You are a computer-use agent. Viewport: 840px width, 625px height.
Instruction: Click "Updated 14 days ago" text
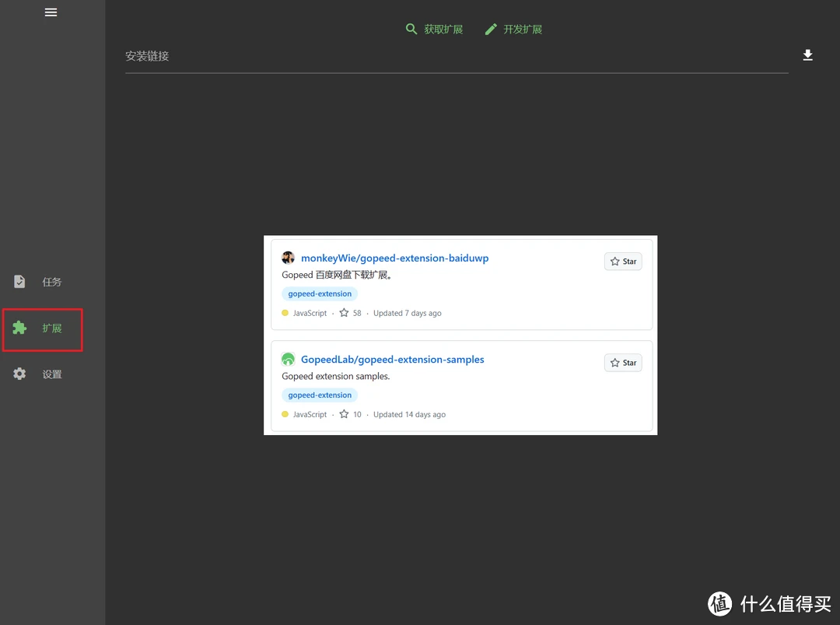pyautogui.click(x=409, y=414)
